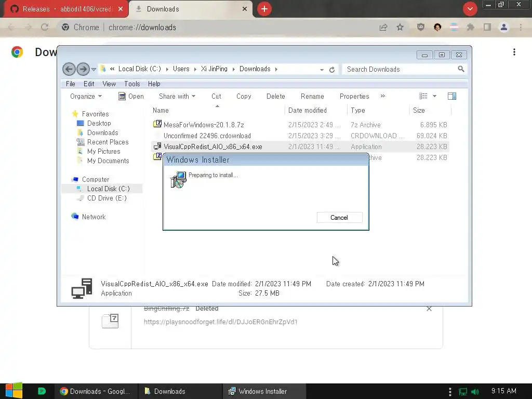Click the Open toolbar button
This screenshot has height=399, width=532.
[x=131, y=96]
